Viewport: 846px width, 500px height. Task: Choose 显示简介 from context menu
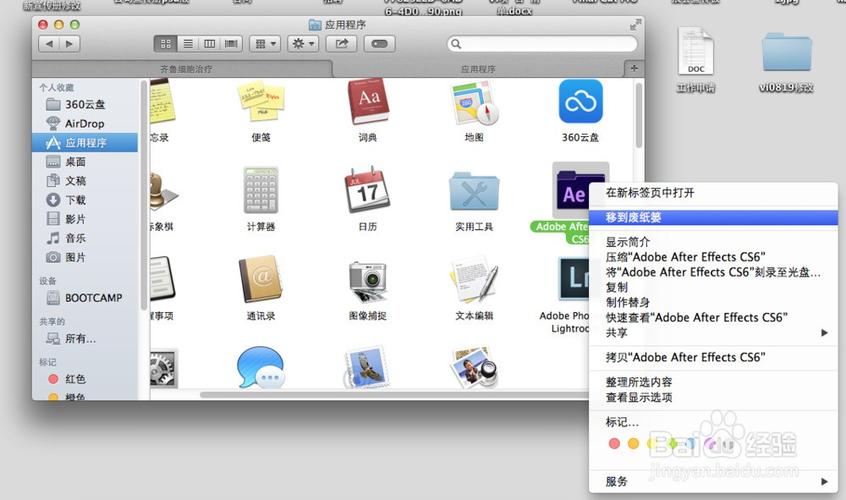713,242
